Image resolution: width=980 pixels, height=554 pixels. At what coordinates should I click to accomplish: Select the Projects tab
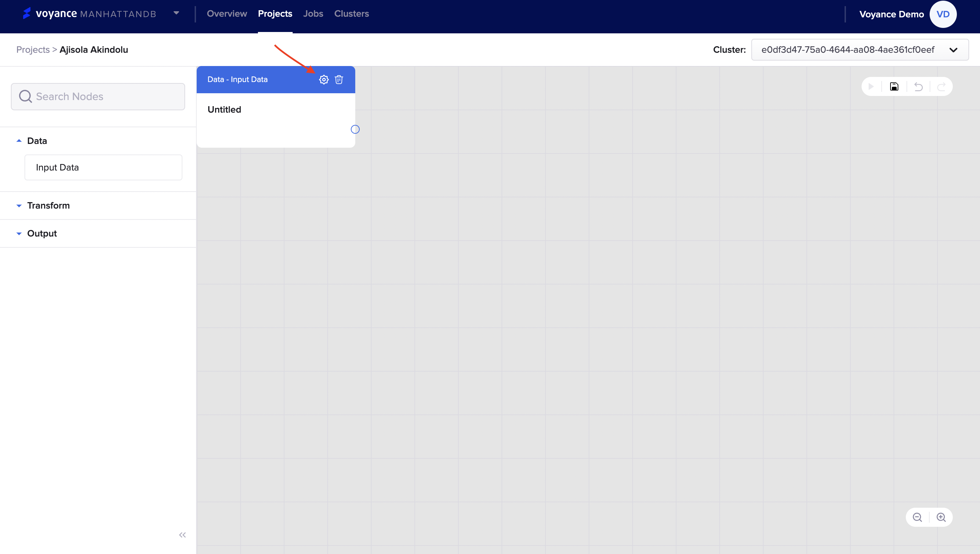275,14
